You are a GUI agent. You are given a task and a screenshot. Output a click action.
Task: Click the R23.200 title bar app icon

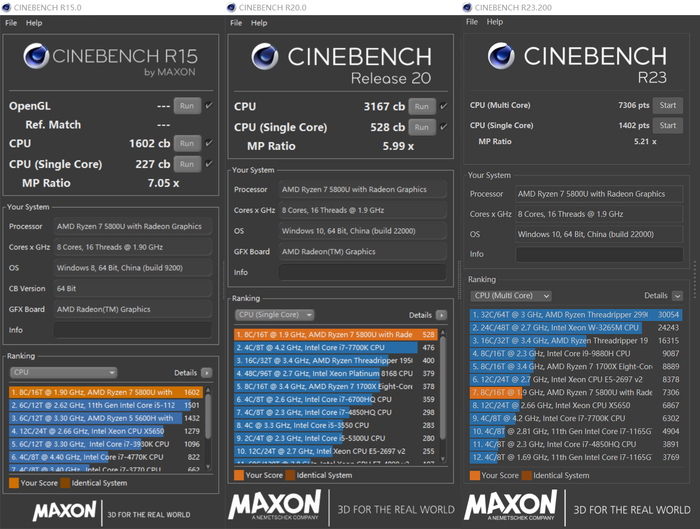[x=470, y=7]
